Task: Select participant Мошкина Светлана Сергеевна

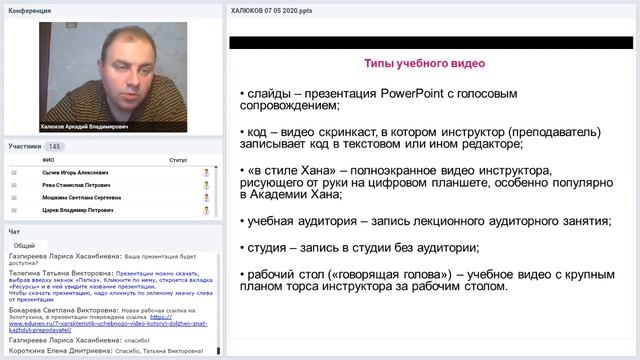Action: tap(82, 198)
